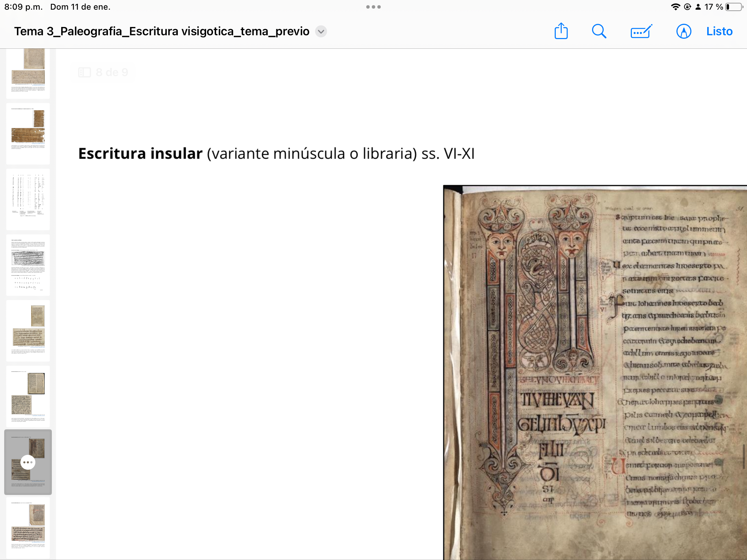The image size is (747, 560).
Task: Tap the Wi-Fi status icon
Action: (675, 7)
